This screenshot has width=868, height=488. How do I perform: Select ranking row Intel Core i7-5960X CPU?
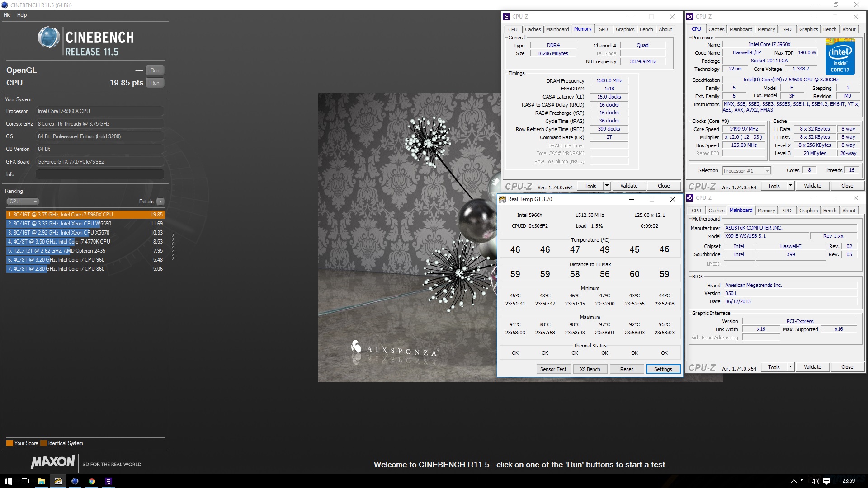coord(85,215)
